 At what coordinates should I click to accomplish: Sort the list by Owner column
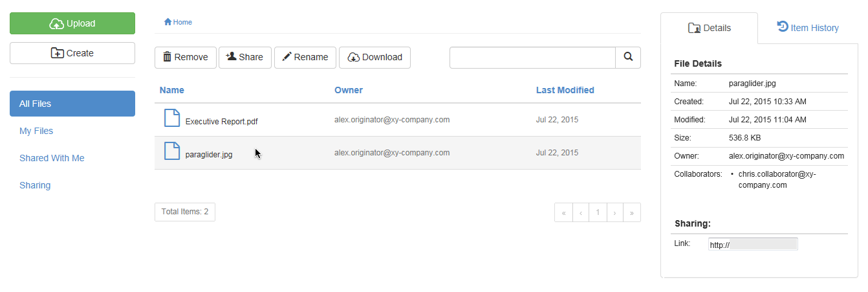point(349,90)
